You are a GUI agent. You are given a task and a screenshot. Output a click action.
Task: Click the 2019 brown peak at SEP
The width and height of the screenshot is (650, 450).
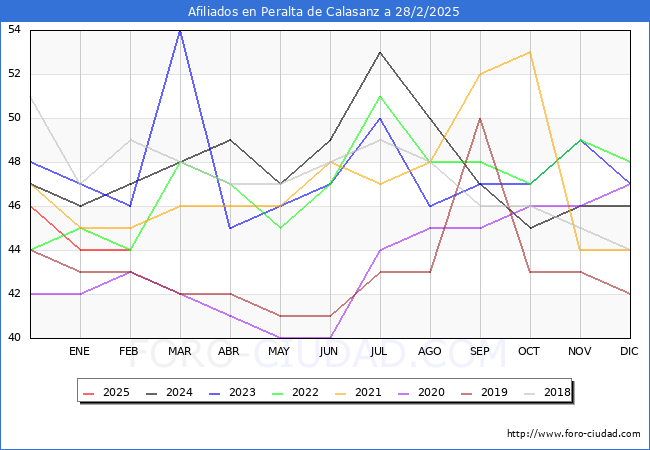(480, 119)
